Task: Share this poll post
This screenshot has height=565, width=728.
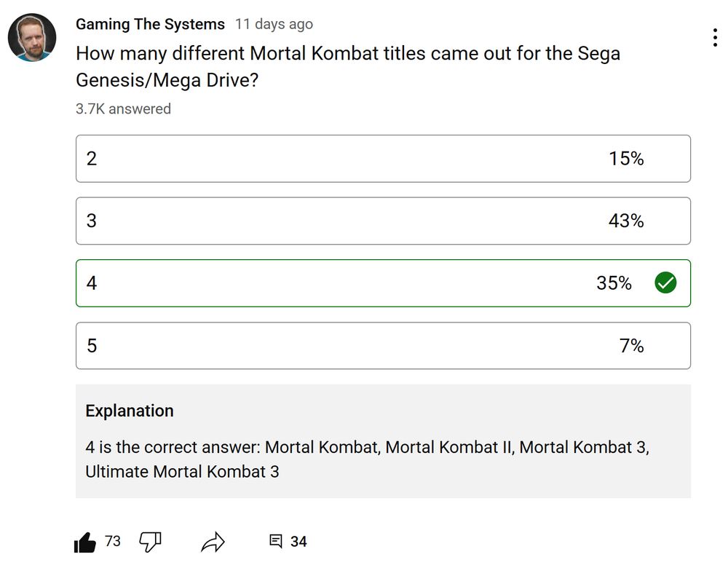Action: click(x=213, y=542)
